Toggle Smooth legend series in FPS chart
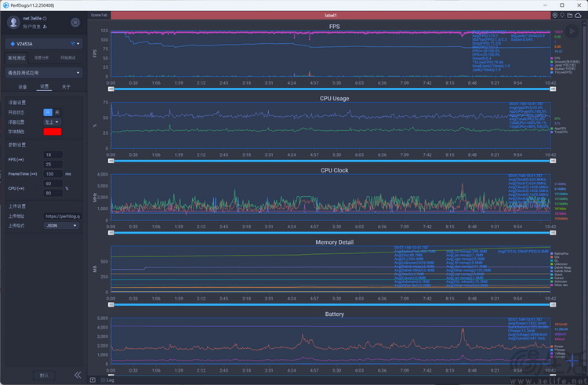Viewport: 588px width, 385px height. [564, 62]
